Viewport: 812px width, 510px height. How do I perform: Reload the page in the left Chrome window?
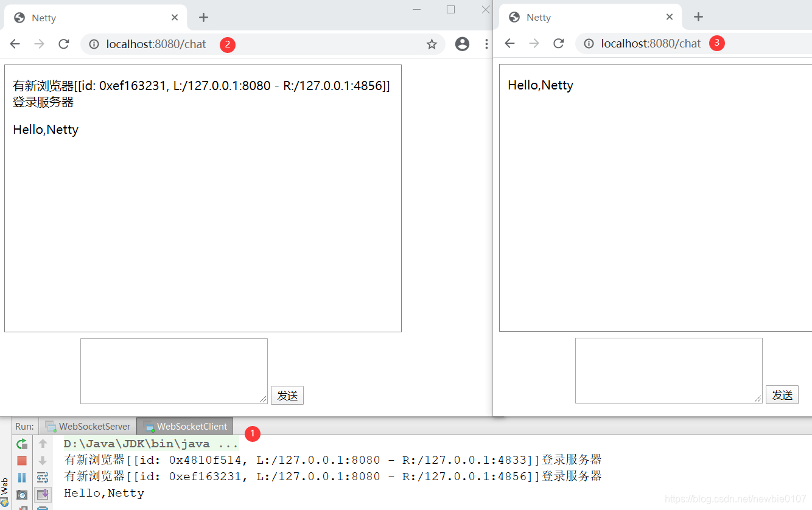(63, 44)
